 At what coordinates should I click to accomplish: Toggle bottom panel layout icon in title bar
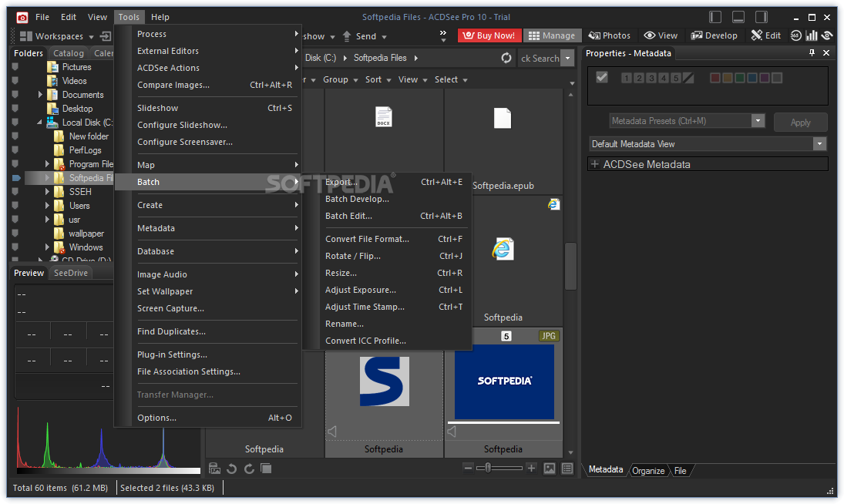738,17
